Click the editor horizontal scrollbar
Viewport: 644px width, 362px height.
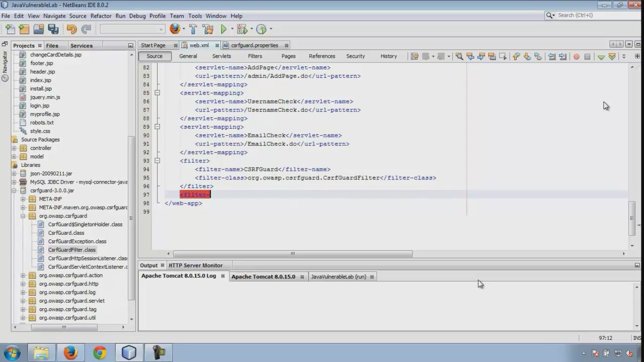(x=293, y=254)
